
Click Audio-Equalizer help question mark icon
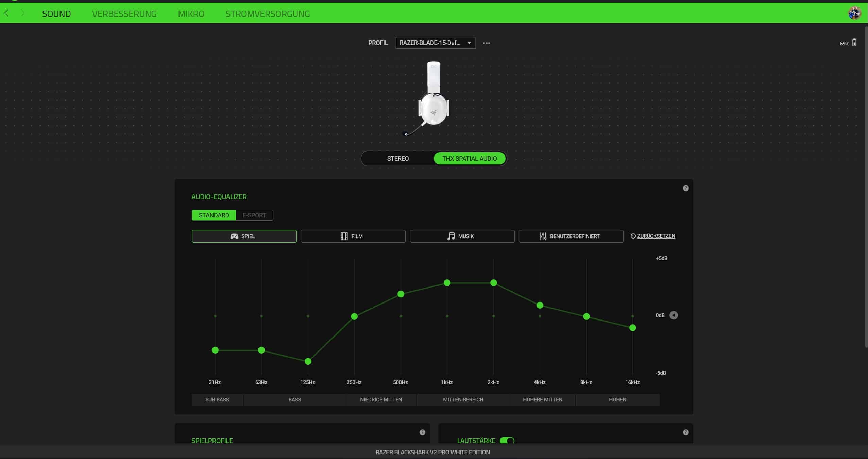pos(685,188)
